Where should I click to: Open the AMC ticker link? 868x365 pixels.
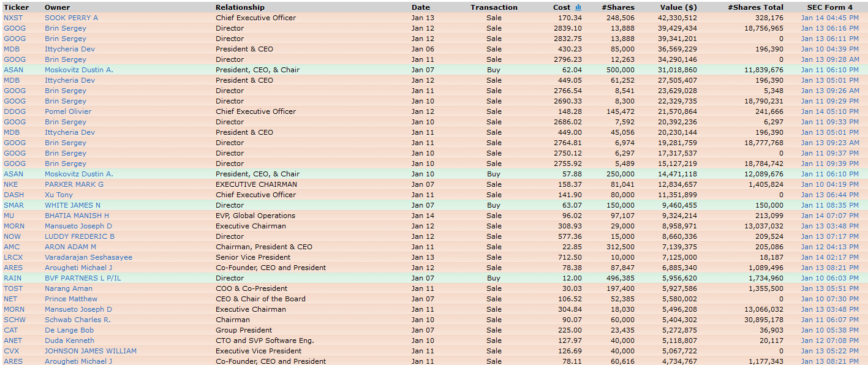[12, 247]
